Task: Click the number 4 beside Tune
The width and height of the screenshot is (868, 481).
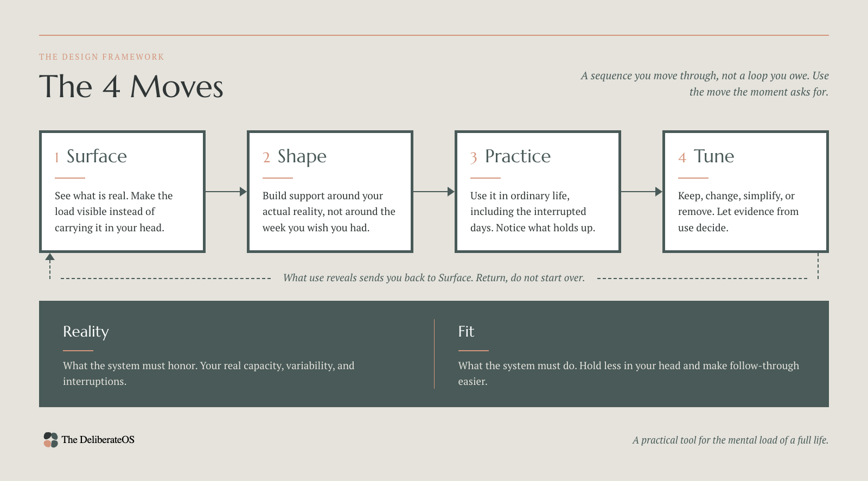Action: tap(682, 158)
